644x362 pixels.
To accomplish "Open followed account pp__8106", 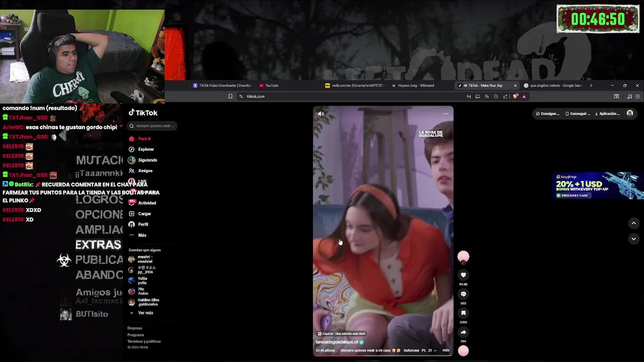I will 142,270.
